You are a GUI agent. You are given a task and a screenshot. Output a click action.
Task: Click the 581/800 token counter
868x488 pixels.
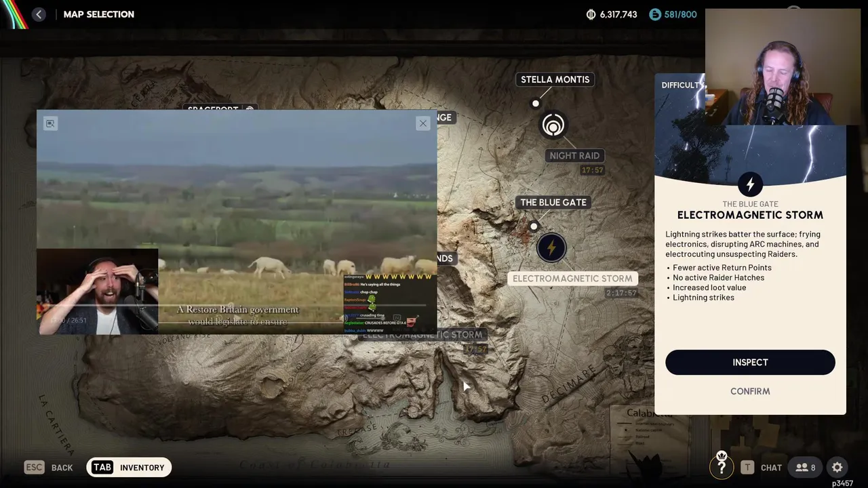(680, 14)
